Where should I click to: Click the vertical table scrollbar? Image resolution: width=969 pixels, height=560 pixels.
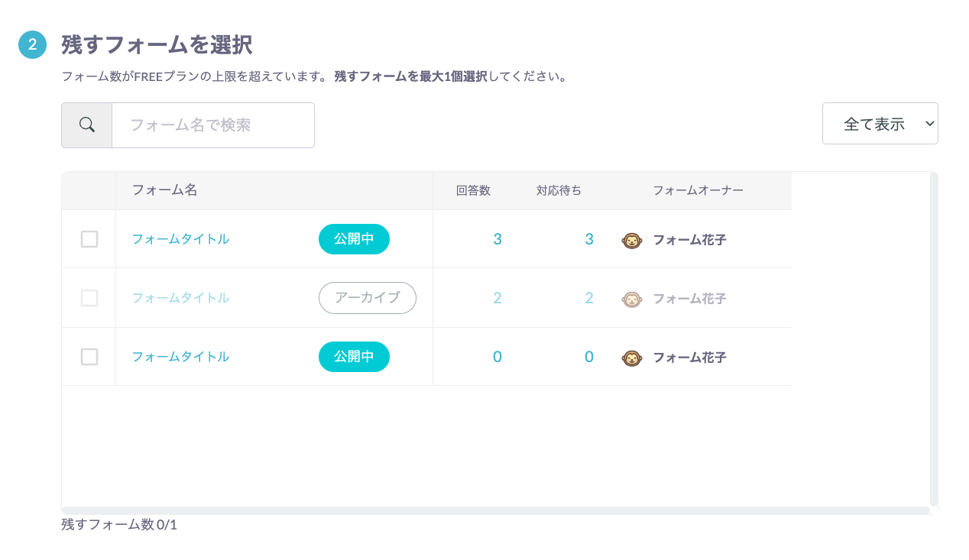tap(934, 339)
